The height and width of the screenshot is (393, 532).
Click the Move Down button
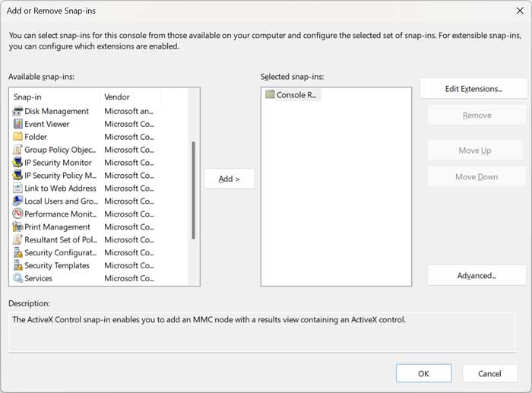pyautogui.click(x=477, y=177)
